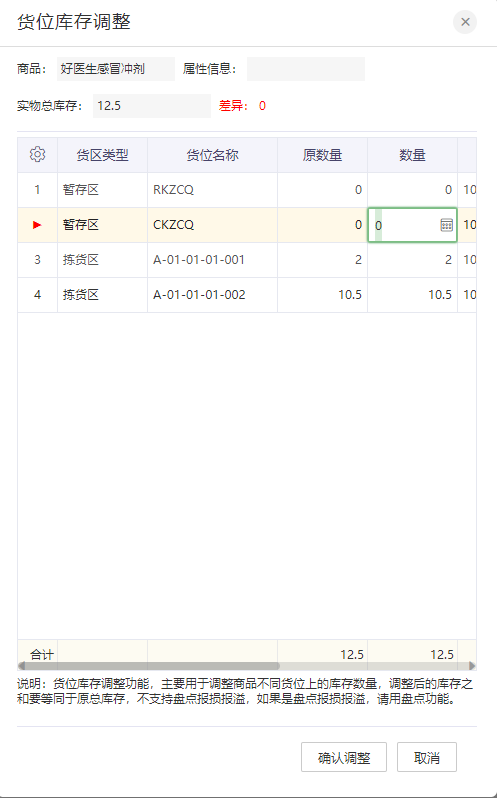Select quantity cell for A-01-01-01-001
The width and height of the screenshot is (497, 798).
(412, 260)
